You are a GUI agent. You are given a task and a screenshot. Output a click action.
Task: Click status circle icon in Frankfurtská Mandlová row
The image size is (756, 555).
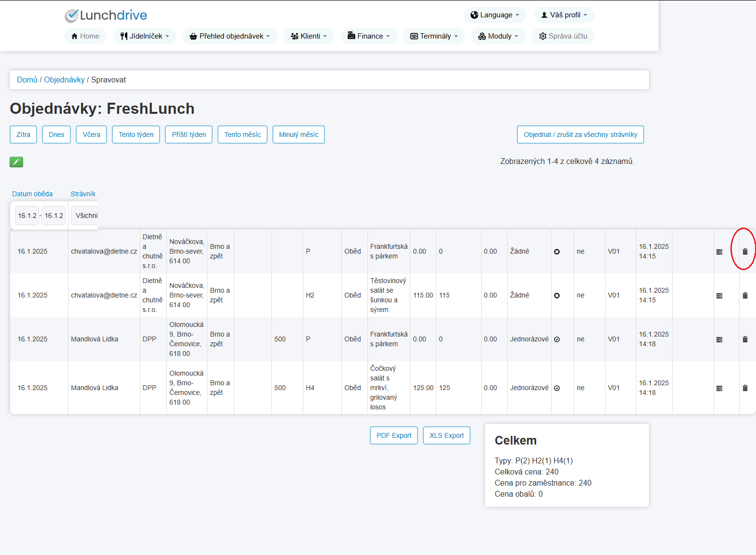(x=557, y=339)
